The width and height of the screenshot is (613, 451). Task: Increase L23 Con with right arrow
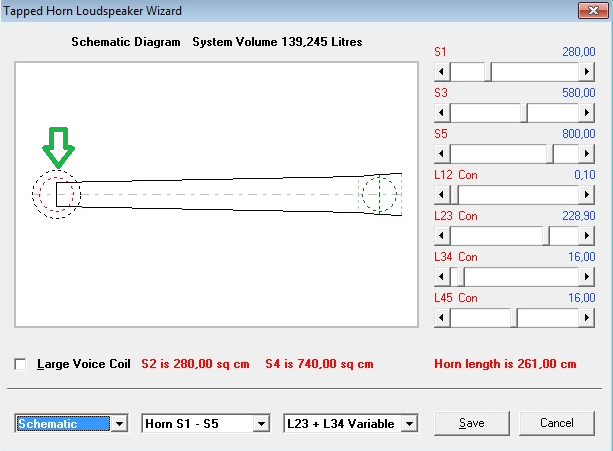click(586, 236)
